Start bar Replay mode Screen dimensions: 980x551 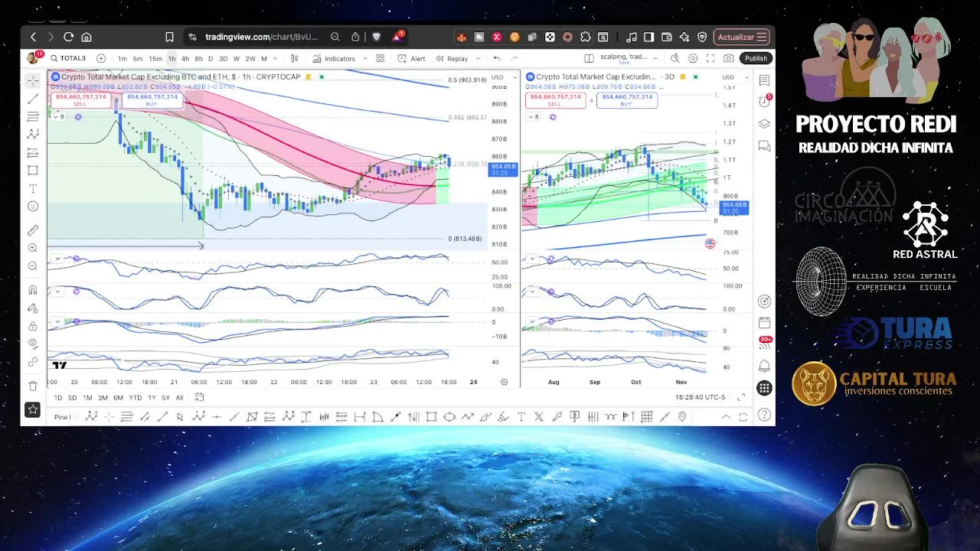[x=452, y=58]
